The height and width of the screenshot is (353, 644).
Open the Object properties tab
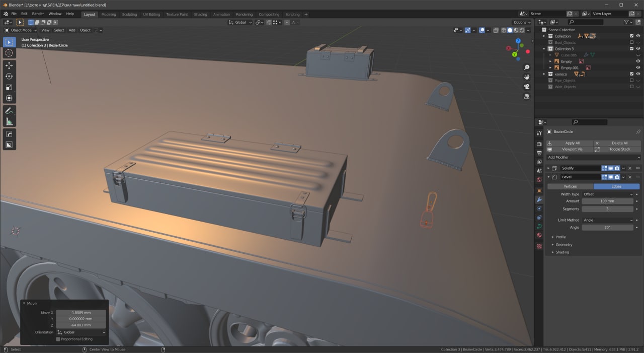[539, 191]
